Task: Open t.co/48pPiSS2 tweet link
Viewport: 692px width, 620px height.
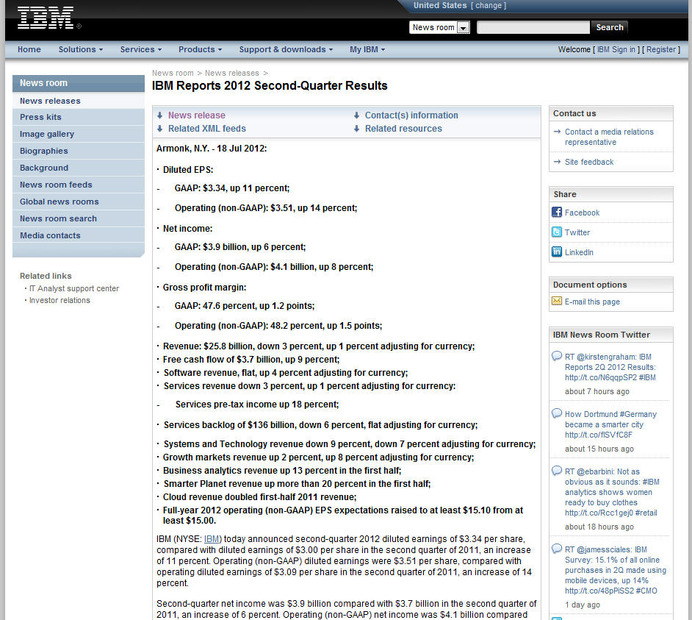Action: coord(599,591)
